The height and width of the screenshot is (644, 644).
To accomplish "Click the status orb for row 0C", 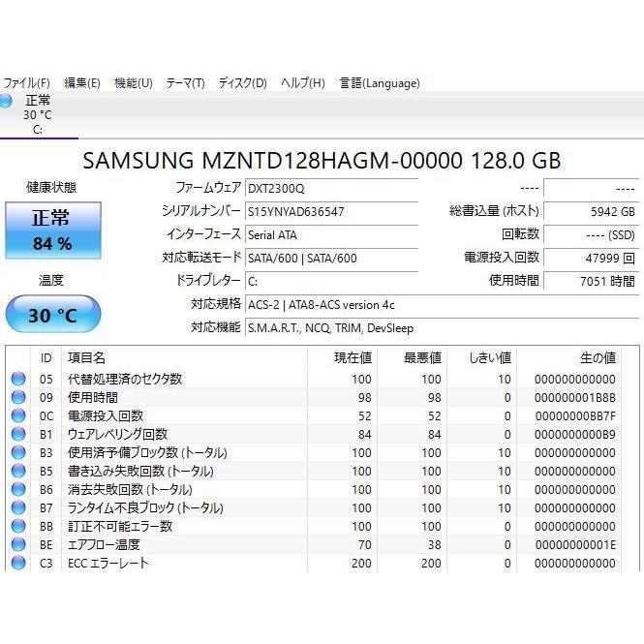I will coord(18,415).
